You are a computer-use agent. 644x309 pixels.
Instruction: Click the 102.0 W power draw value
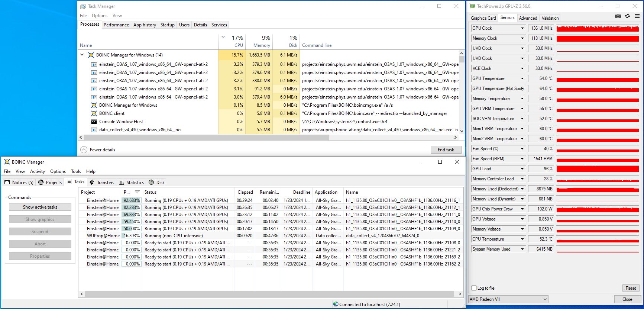tap(541, 209)
